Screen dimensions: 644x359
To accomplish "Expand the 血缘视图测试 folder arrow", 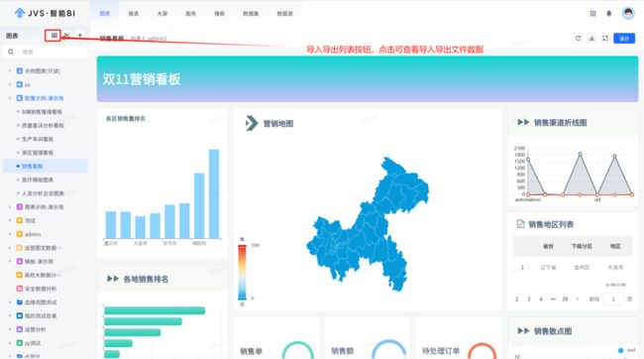I will point(10,301).
